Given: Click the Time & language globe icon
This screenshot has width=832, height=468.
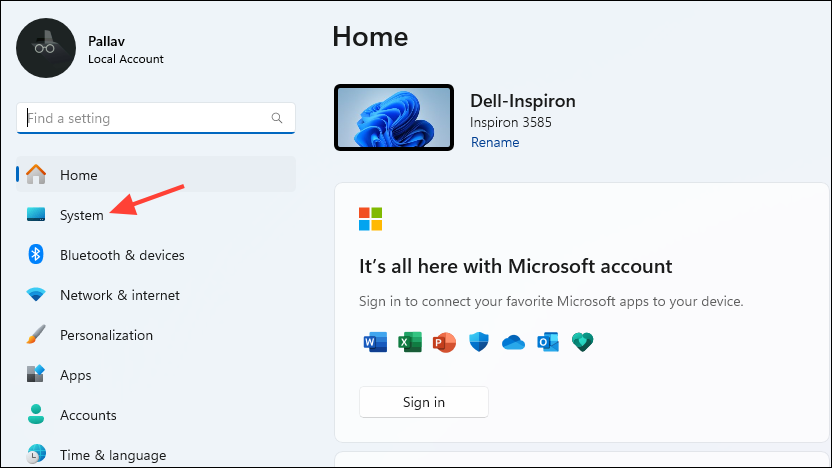Looking at the screenshot, I should (x=36, y=454).
